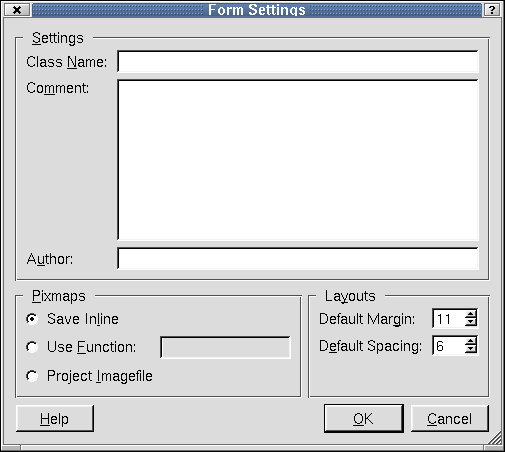The image size is (505, 452).
Task: Click into the Class Name field
Action: tap(298, 61)
